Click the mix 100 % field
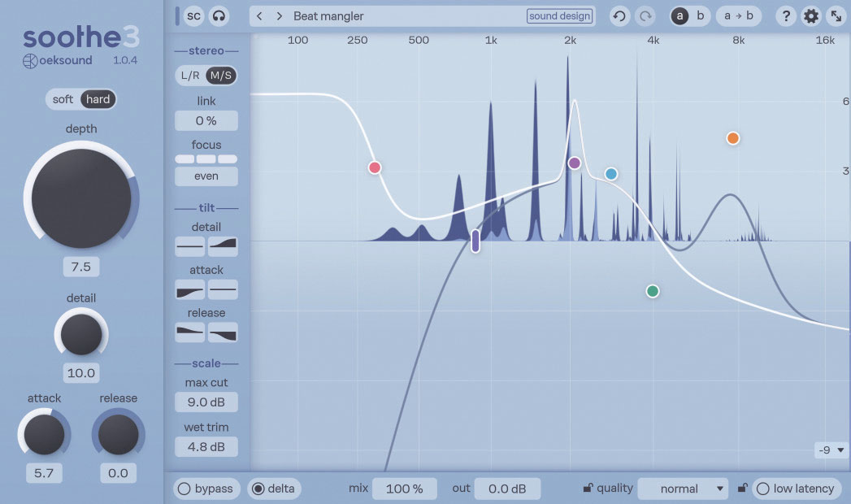Viewport: 851px width, 504px height. coord(404,489)
